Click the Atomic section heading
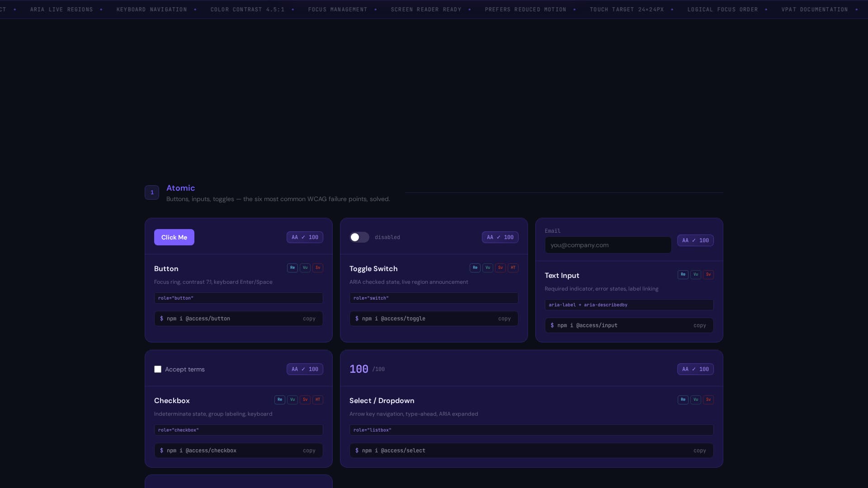 tap(180, 188)
